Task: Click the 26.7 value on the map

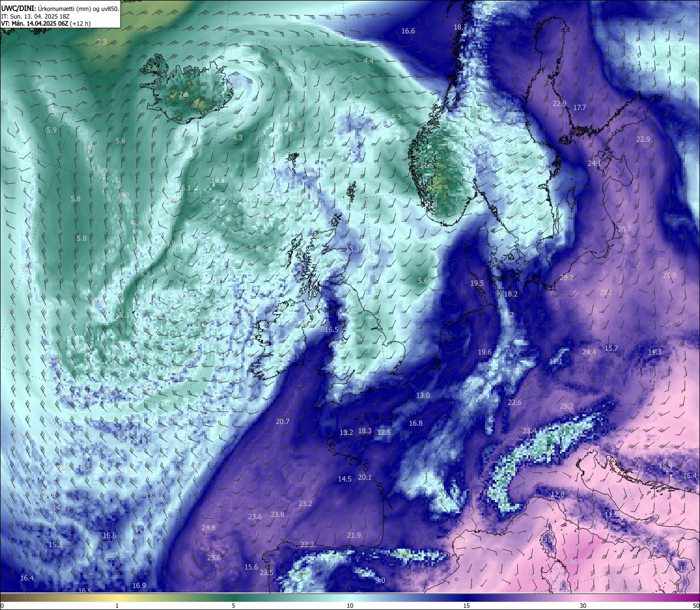Action: tap(624, 229)
